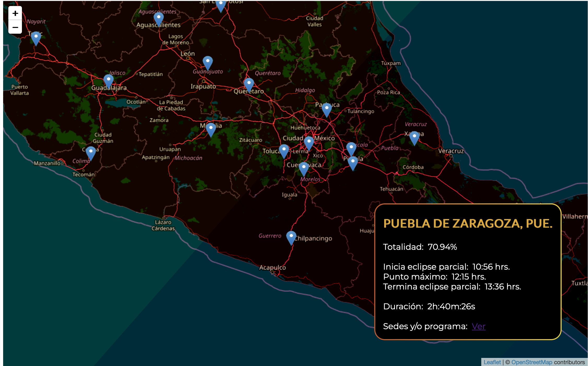Click the Huehuetoca label on map
Screen dimensions: 588x366
[305, 128]
